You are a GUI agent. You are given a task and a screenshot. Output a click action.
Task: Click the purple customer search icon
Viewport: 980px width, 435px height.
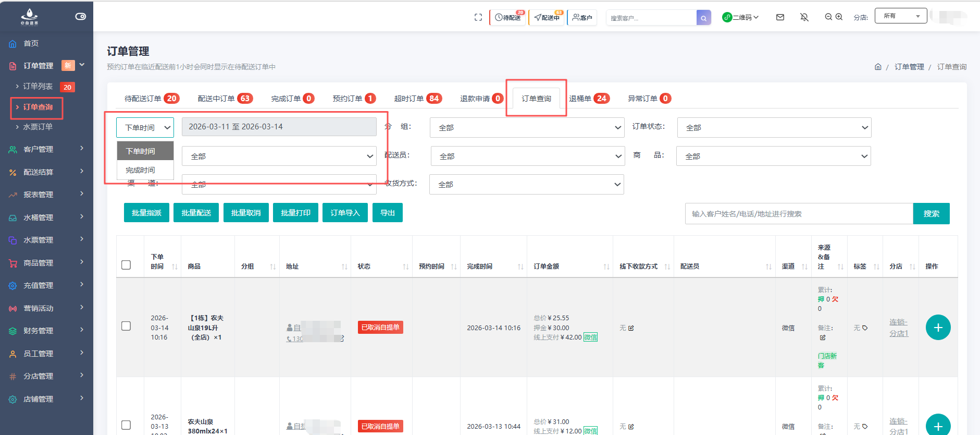coord(703,18)
